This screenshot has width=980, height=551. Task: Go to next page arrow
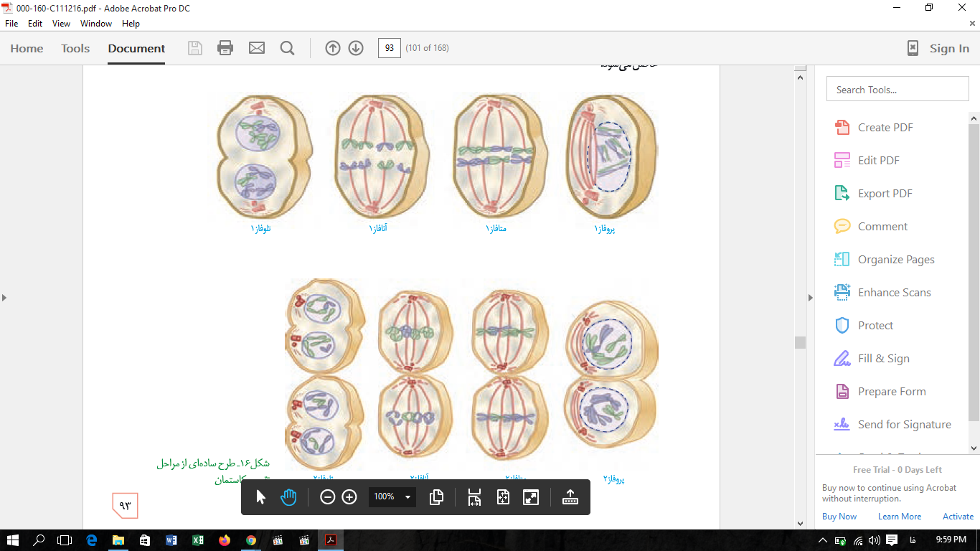(356, 48)
